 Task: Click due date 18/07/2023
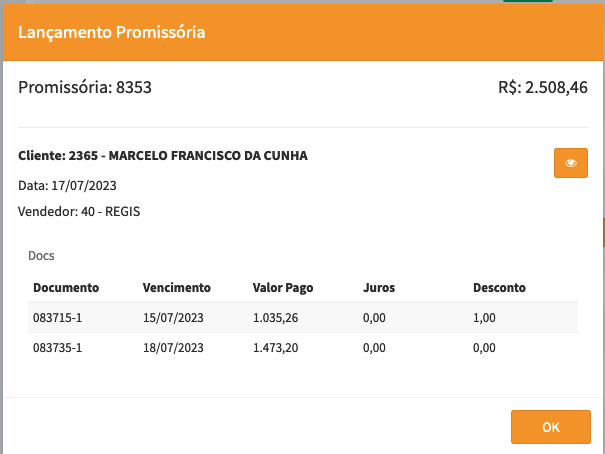(174, 348)
